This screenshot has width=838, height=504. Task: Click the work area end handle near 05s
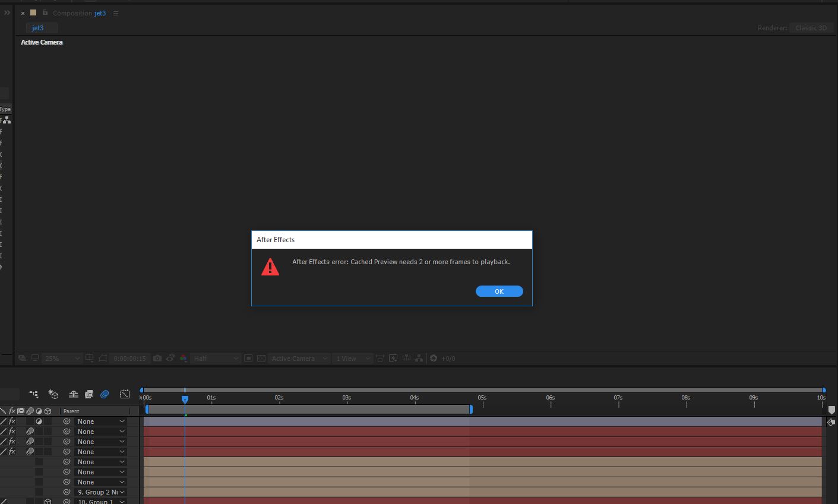[471, 409]
